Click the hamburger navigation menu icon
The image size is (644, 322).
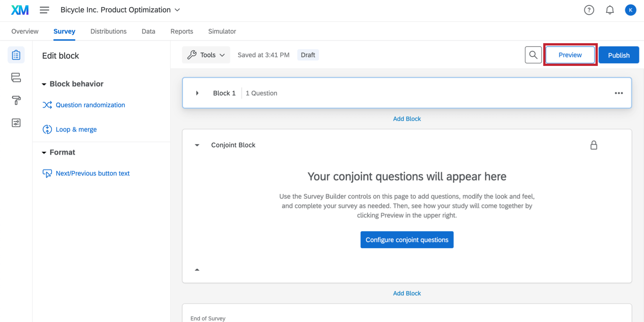click(44, 10)
